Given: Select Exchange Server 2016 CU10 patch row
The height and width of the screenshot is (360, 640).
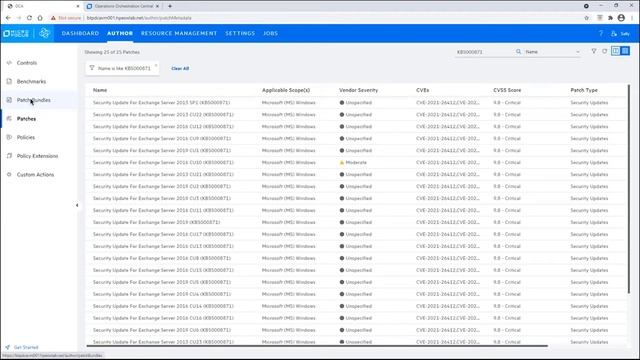Looking at the screenshot, I should (x=355, y=162).
